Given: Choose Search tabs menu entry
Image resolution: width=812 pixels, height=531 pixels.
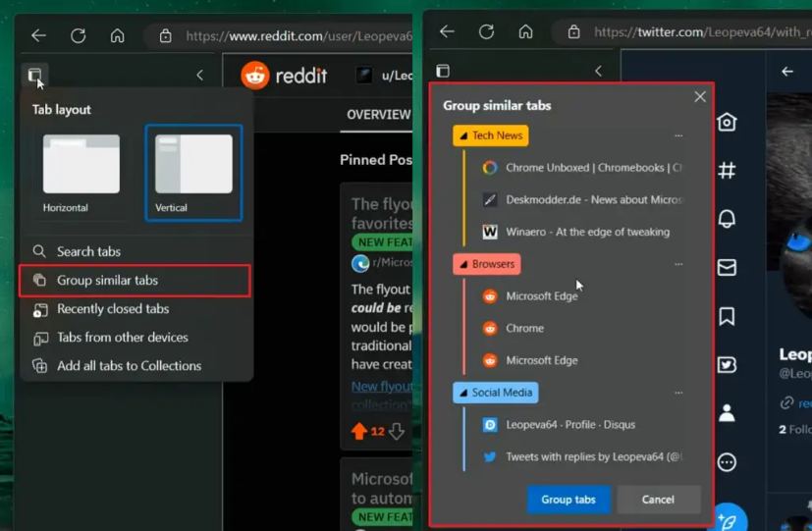Looking at the screenshot, I should [135, 251].
